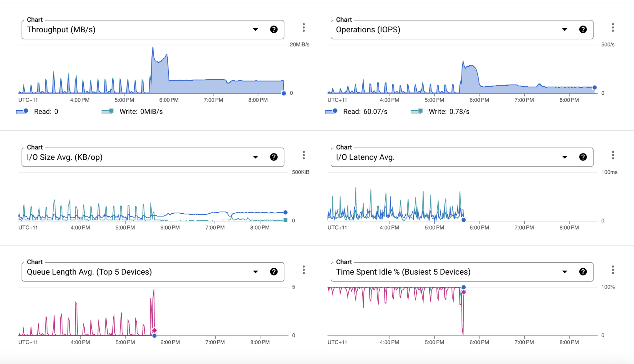Screen dimensions: 634x364
Task: Open more options menu for Throughput chart
Action: click(x=304, y=28)
